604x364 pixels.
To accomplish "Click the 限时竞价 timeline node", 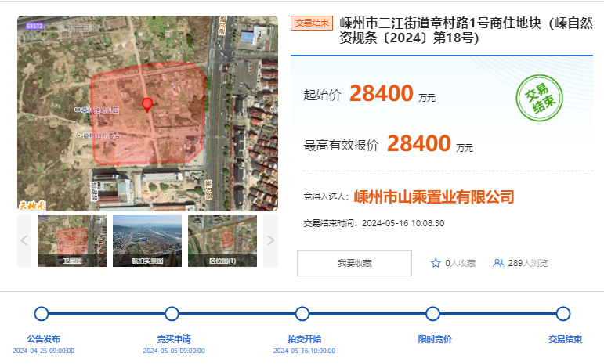I will 432,314.
